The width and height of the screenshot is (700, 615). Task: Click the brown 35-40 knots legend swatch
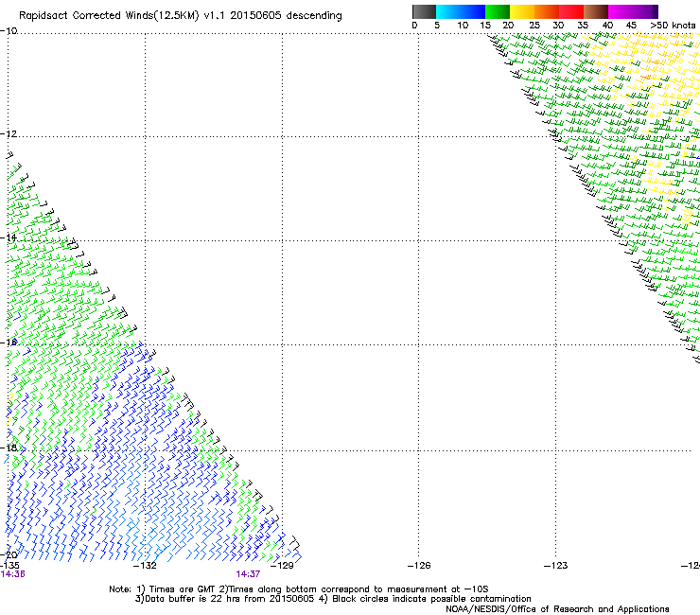point(596,11)
